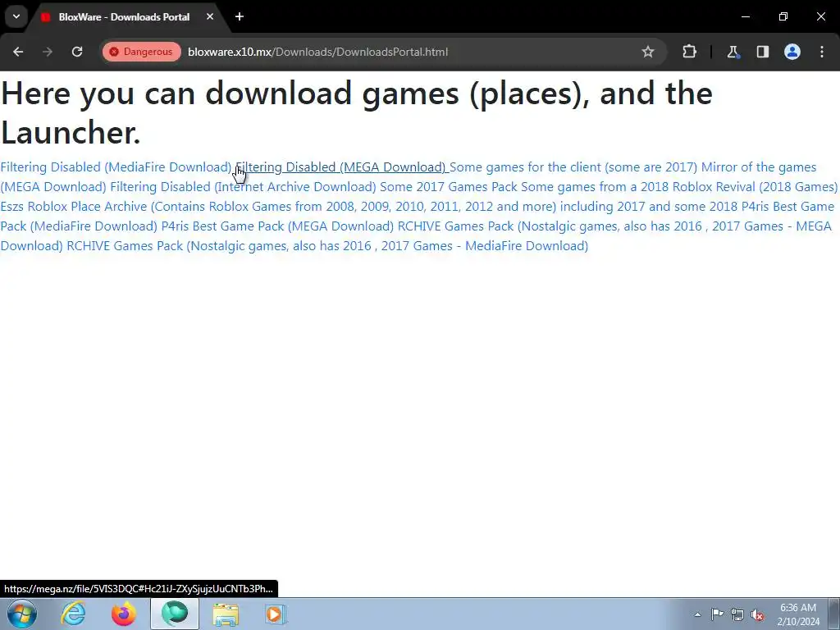Open RCHIVE Games Pack MediaFire Download link
This screenshot has width=840, height=630.
tap(327, 246)
